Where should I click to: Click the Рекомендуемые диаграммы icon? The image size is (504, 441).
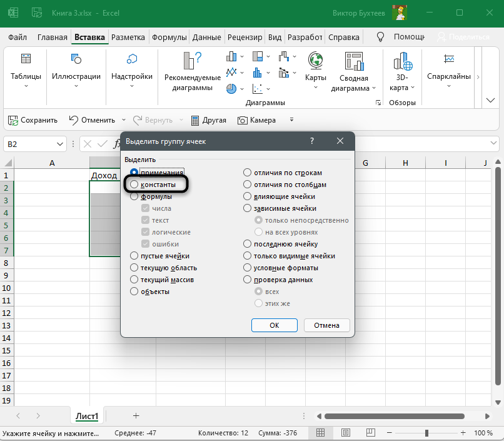click(192, 61)
